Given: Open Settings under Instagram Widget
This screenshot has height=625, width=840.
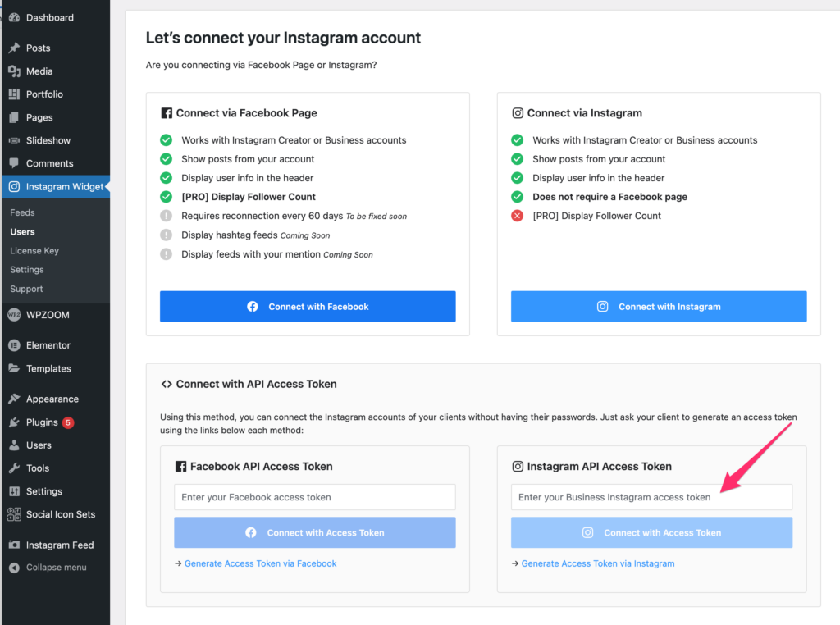Looking at the screenshot, I should pos(27,270).
